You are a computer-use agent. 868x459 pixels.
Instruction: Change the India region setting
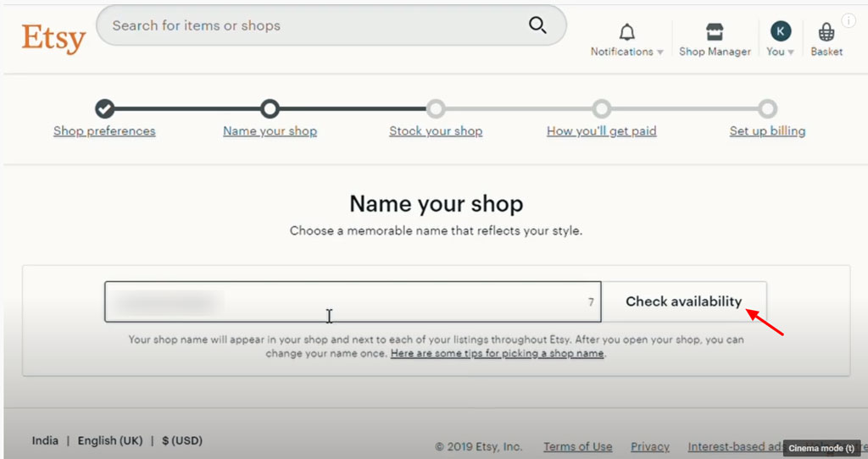click(x=45, y=440)
